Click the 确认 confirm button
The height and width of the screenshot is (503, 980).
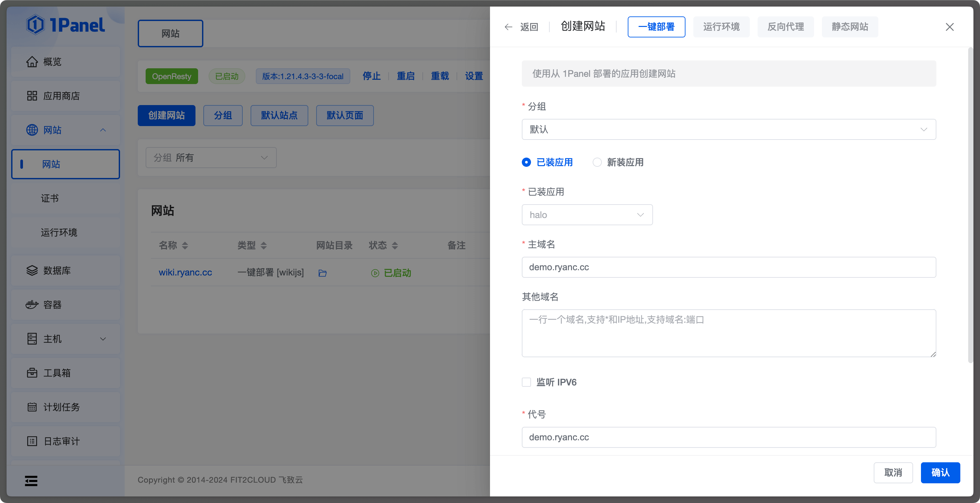click(x=940, y=472)
